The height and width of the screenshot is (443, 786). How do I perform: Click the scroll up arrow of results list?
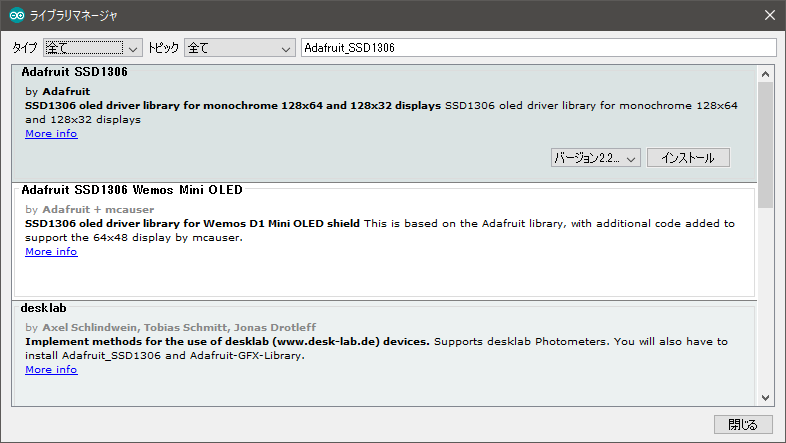point(765,74)
